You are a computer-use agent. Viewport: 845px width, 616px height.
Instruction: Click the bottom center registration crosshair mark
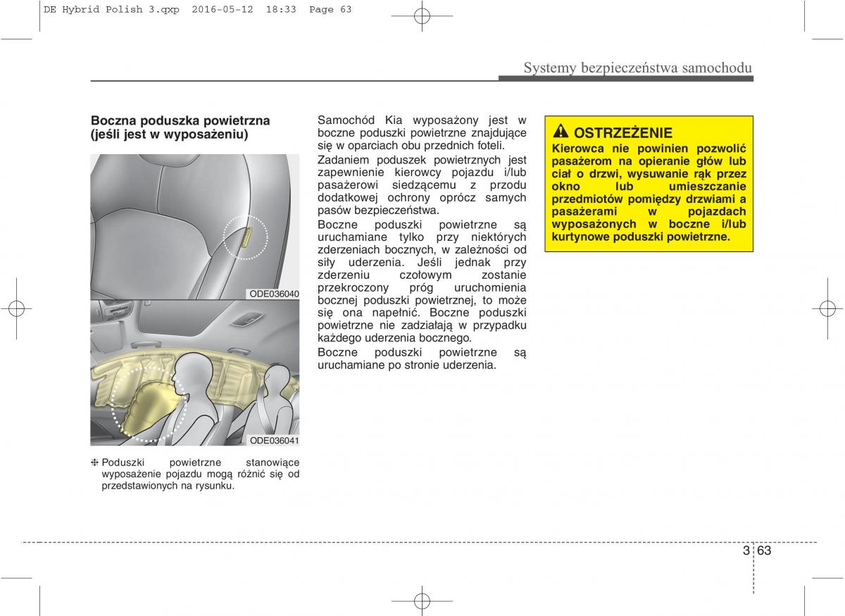point(422,601)
